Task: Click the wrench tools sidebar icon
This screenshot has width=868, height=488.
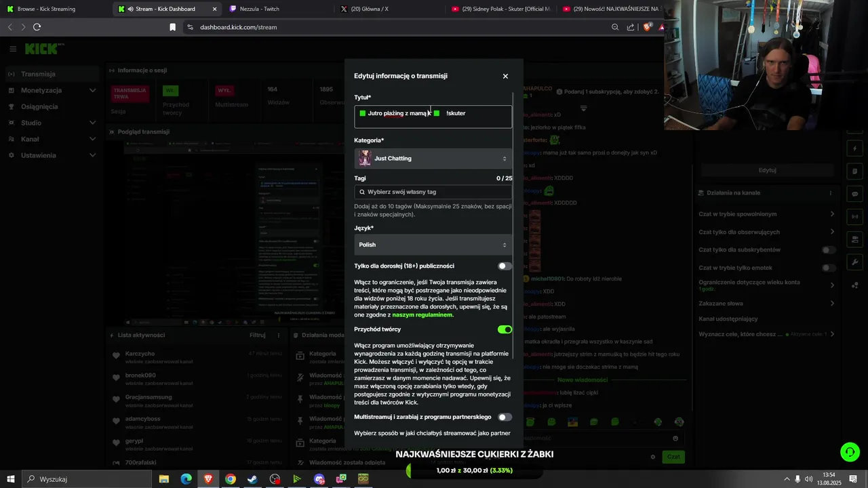Action: 854,262
